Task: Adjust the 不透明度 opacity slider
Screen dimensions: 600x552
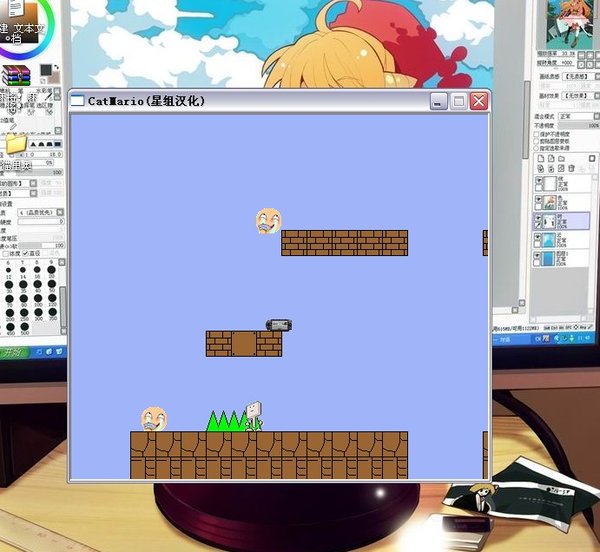Action: click(579, 125)
